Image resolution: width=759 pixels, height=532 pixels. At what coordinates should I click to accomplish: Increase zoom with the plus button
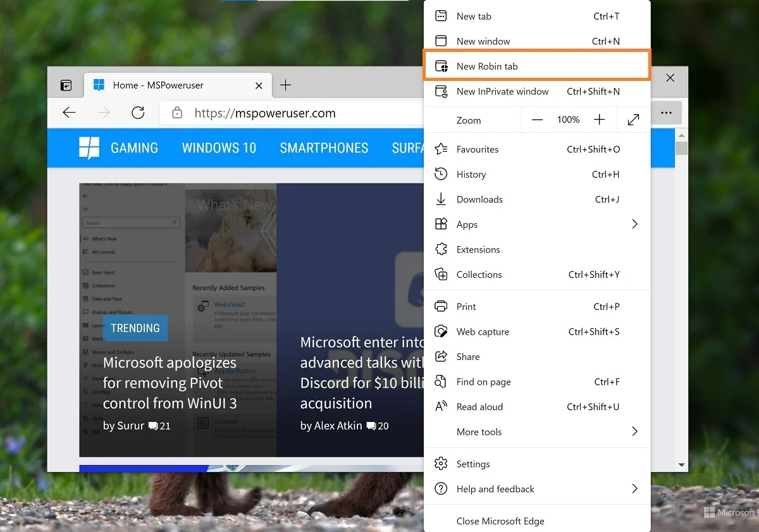[x=600, y=120]
